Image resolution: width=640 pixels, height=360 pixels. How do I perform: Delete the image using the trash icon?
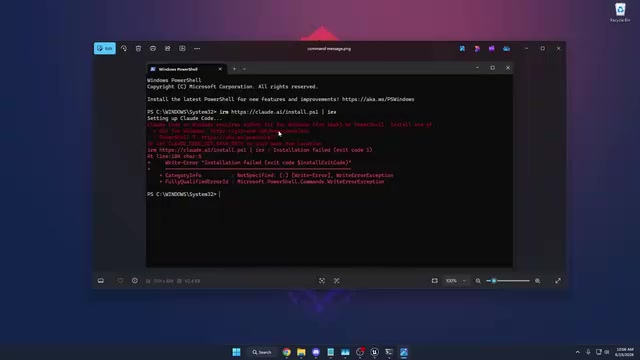click(x=138, y=49)
